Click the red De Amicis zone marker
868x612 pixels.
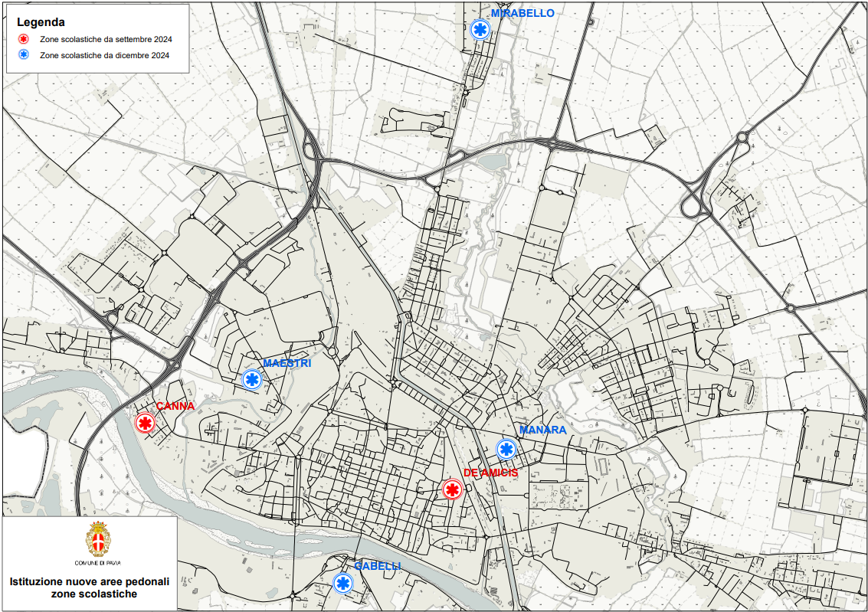(452, 490)
